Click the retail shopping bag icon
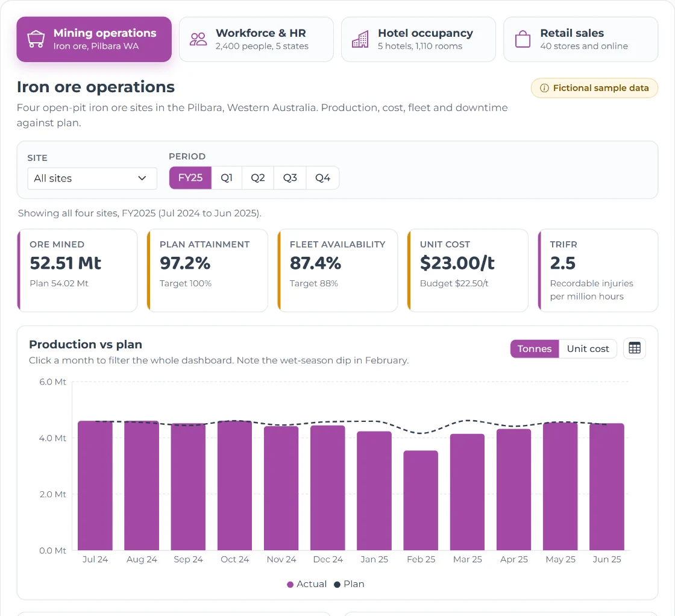Viewport: 675px width, 616px height. (523, 39)
